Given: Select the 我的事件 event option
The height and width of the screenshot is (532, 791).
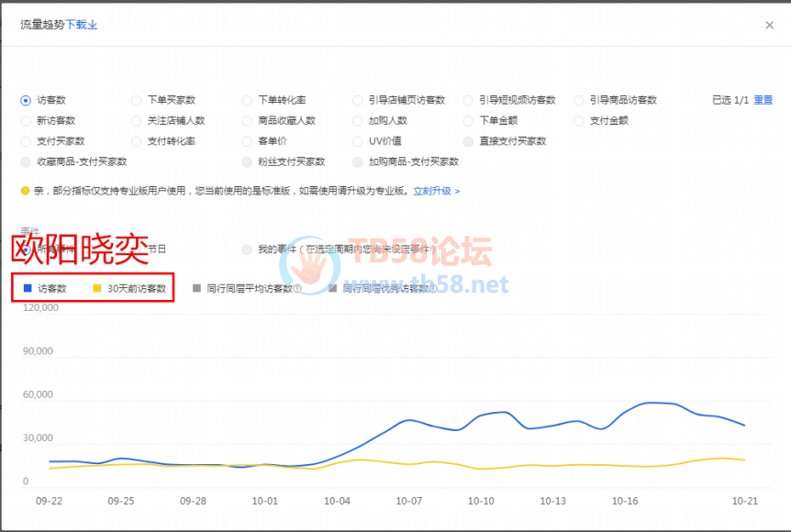Looking at the screenshot, I should coord(247,249).
